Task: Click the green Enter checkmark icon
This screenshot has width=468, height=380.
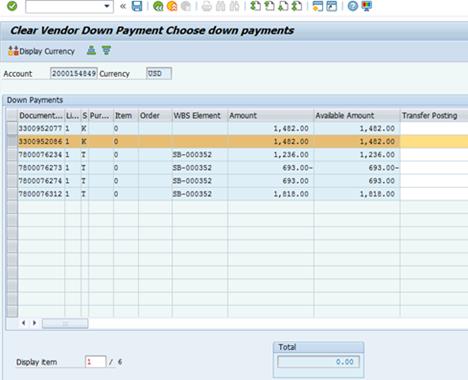Action: coord(12,6)
